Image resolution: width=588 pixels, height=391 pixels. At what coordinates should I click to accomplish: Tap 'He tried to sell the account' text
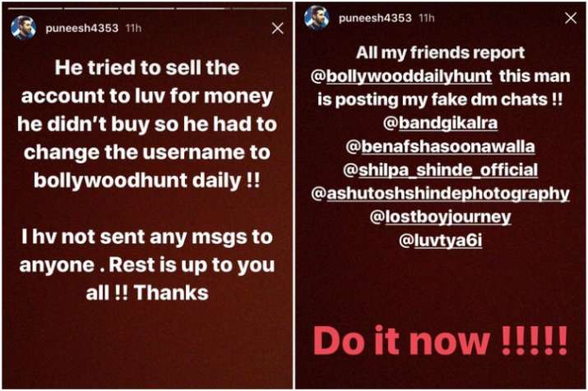point(147,82)
